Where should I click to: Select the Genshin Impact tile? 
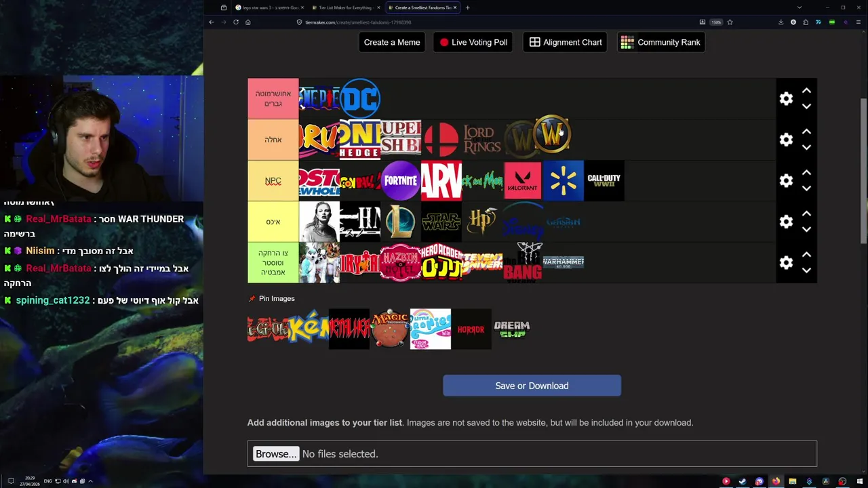(x=564, y=222)
